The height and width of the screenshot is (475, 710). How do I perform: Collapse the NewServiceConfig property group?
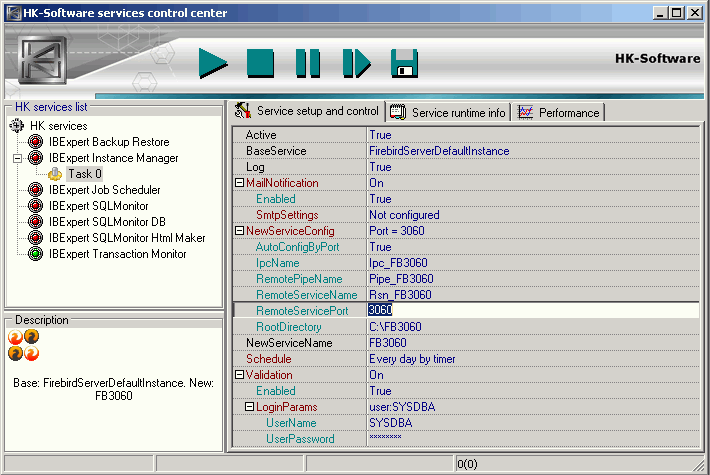(240, 230)
